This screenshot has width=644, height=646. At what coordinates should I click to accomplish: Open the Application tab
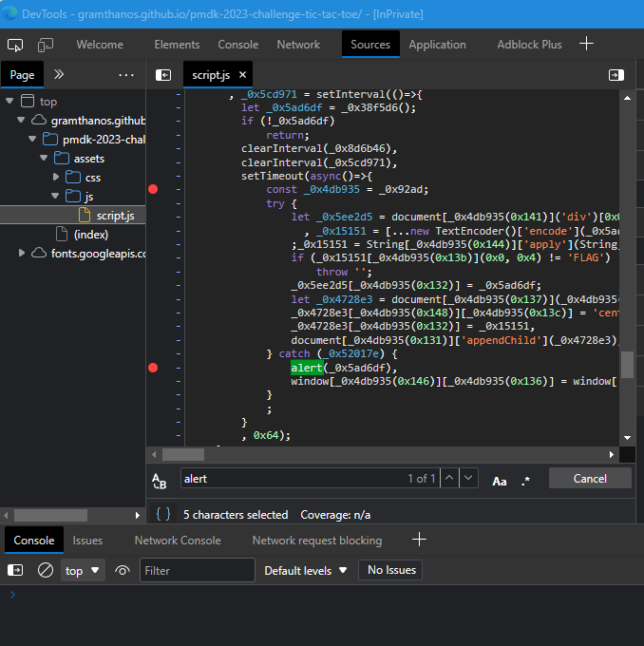tap(437, 45)
